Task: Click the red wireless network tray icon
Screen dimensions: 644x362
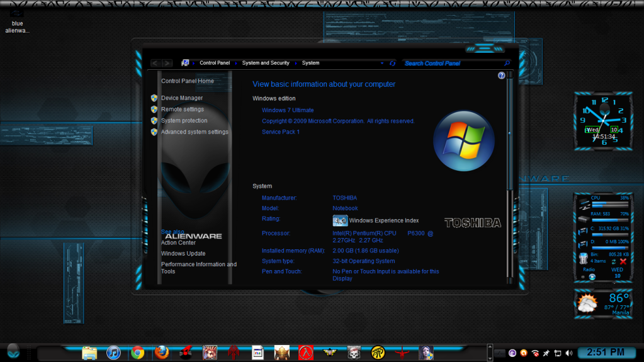Action: 534,353
